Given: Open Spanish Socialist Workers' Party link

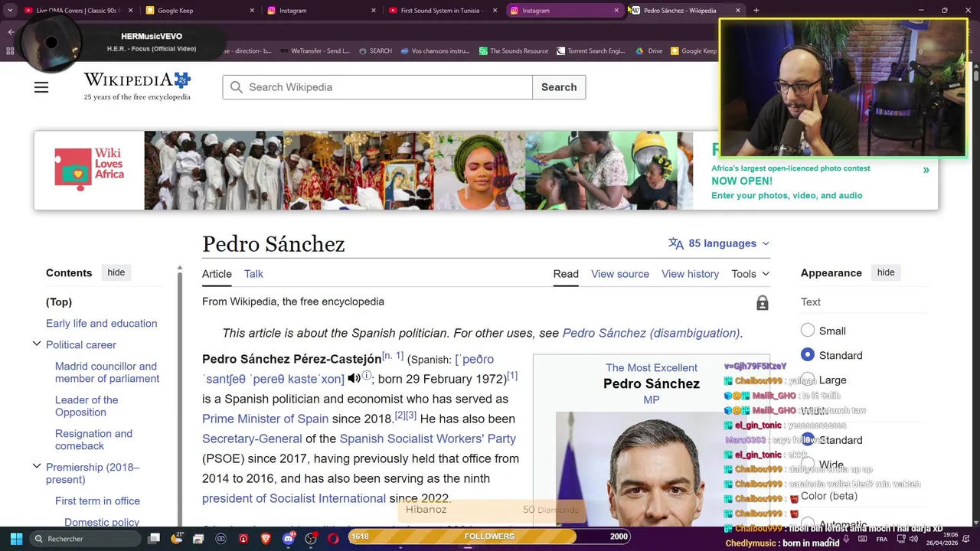Looking at the screenshot, I should (x=427, y=439).
